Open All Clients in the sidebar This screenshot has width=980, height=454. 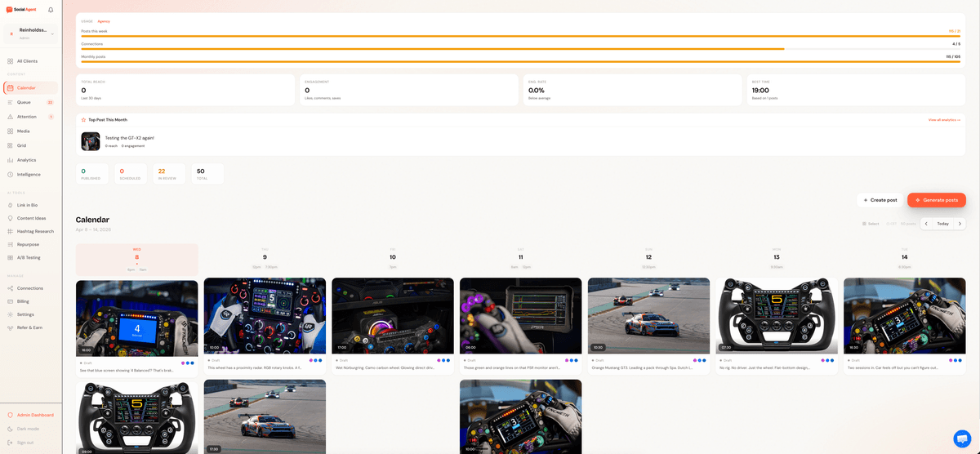pos(31,61)
